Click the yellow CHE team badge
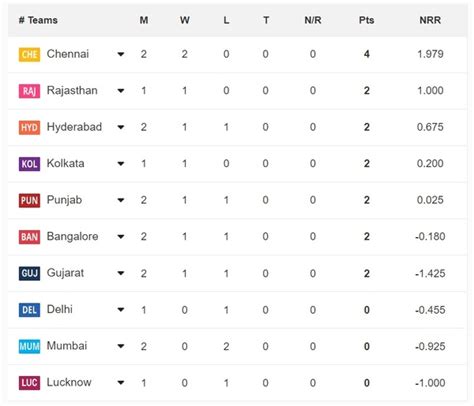Image resolution: width=474 pixels, height=406 pixels. pos(29,55)
